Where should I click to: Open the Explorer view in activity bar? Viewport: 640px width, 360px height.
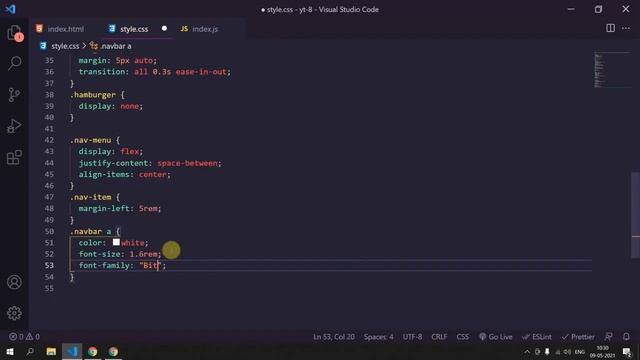coord(14,33)
